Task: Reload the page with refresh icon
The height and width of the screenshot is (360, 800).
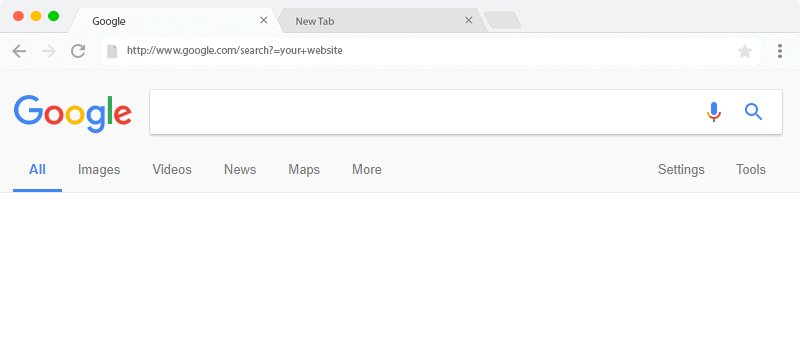Action: point(78,51)
